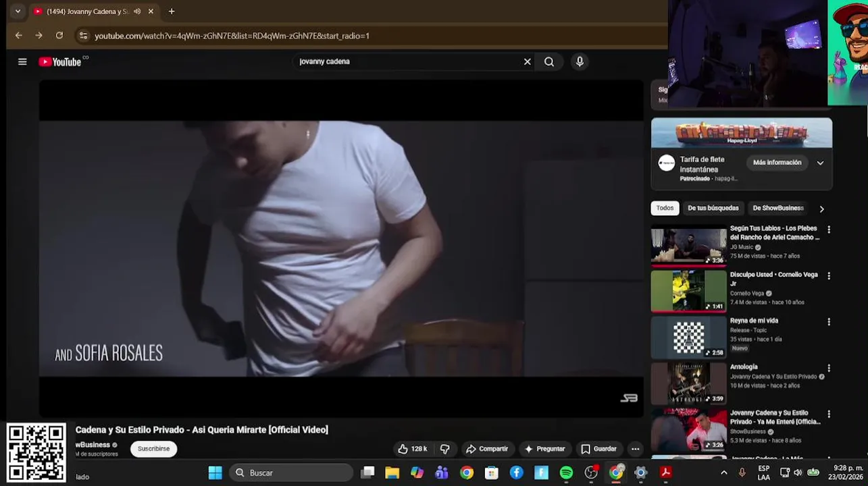
Task: Click the browser address bar URL
Action: click(232, 36)
